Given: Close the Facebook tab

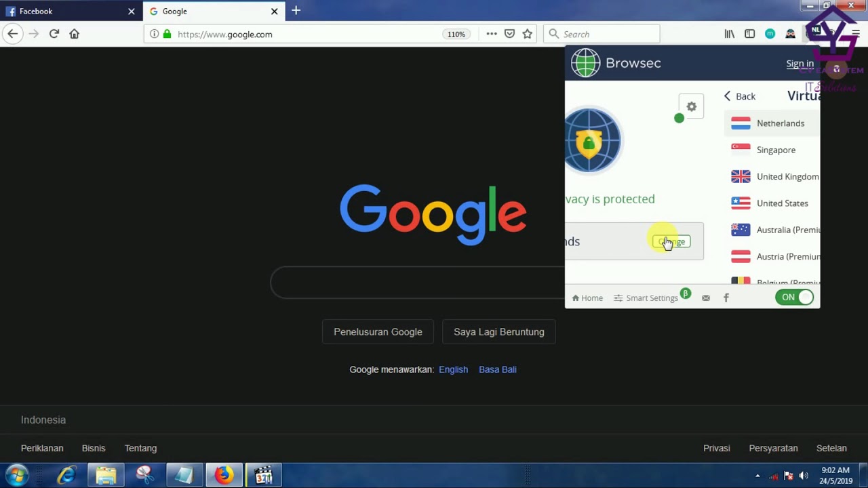Looking at the screenshot, I should pyautogui.click(x=132, y=12).
